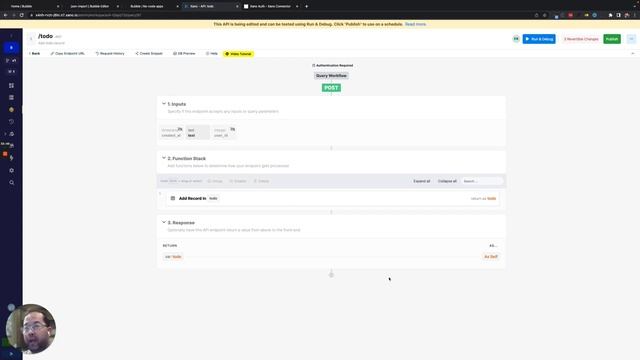Reload the page in browser
640x360 pixels.
pos(22,15)
